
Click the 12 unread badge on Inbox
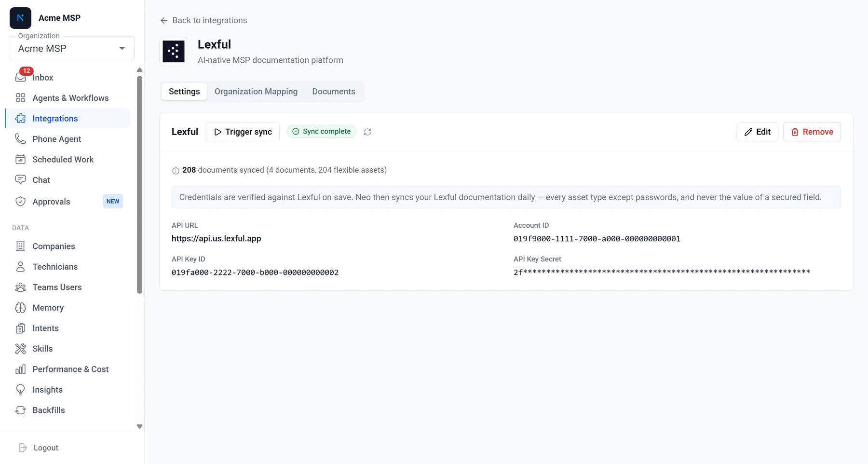click(x=27, y=71)
